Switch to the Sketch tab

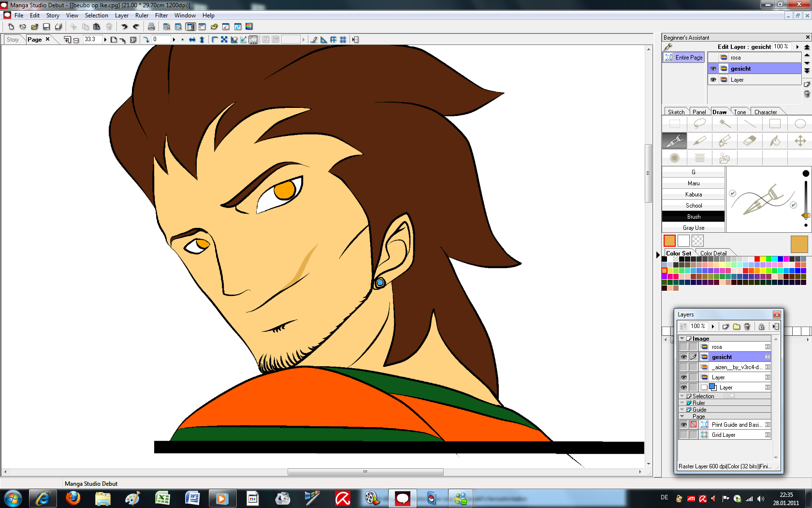pos(676,112)
